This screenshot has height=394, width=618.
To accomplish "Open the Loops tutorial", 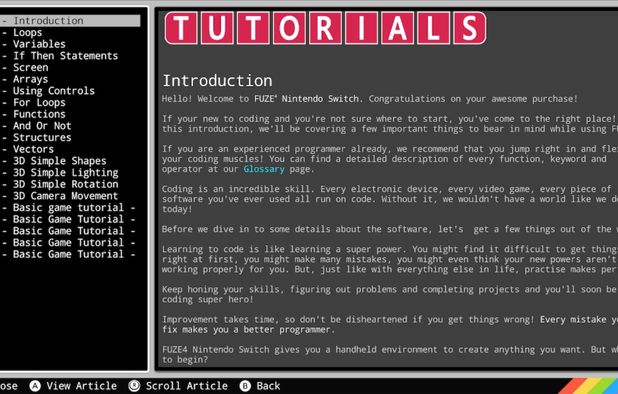I will point(28,32).
